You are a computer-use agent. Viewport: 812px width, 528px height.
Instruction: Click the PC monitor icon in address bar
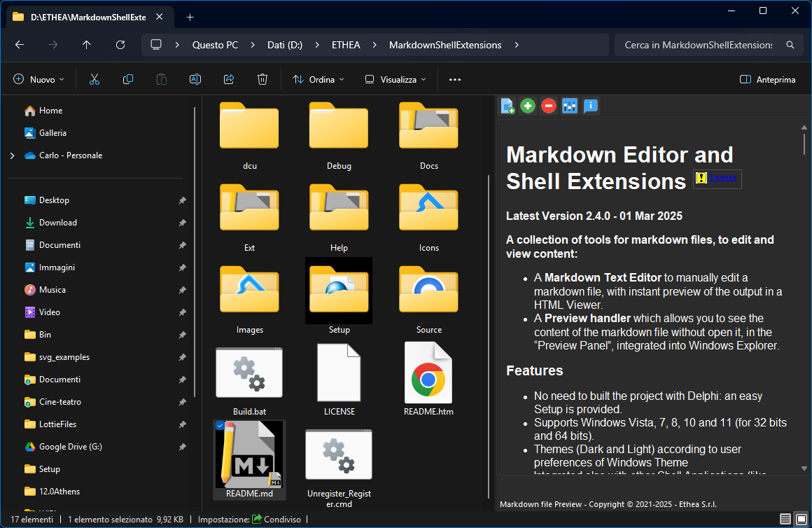point(156,45)
